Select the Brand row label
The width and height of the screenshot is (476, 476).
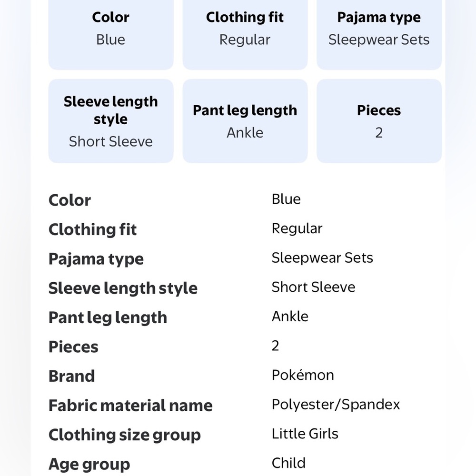tap(72, 376)
